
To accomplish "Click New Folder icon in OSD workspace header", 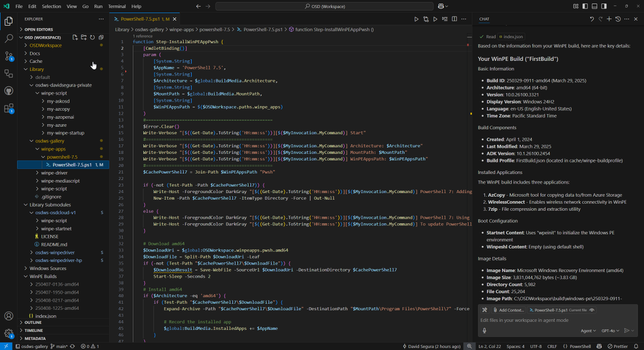I will click(84, 38).
